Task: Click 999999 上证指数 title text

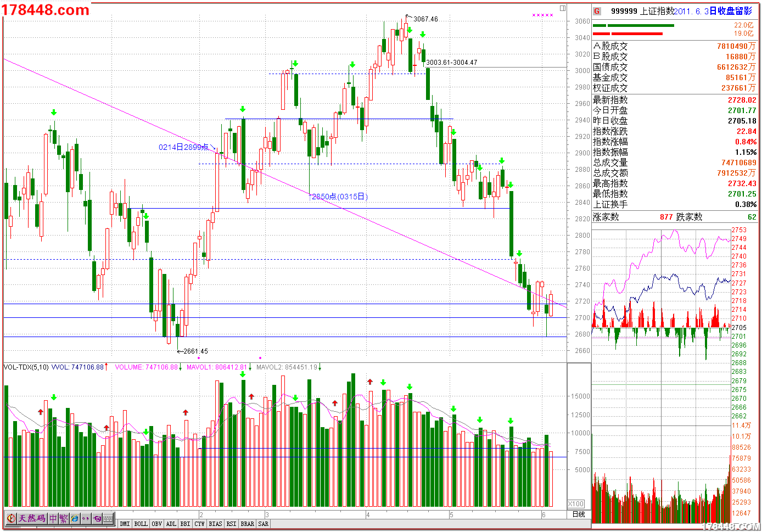Action: (x=642, y=11)
